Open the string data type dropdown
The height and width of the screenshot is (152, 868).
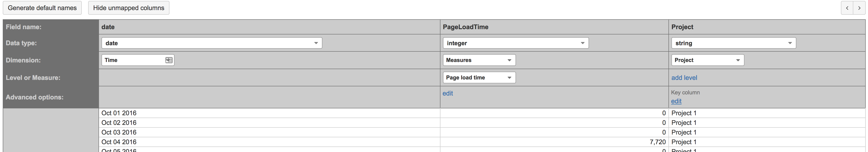(x=734, y=43)
